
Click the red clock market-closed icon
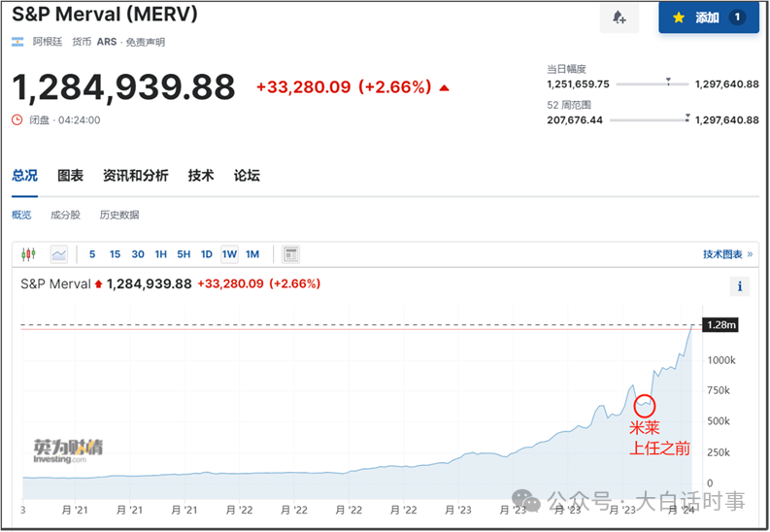17,120
